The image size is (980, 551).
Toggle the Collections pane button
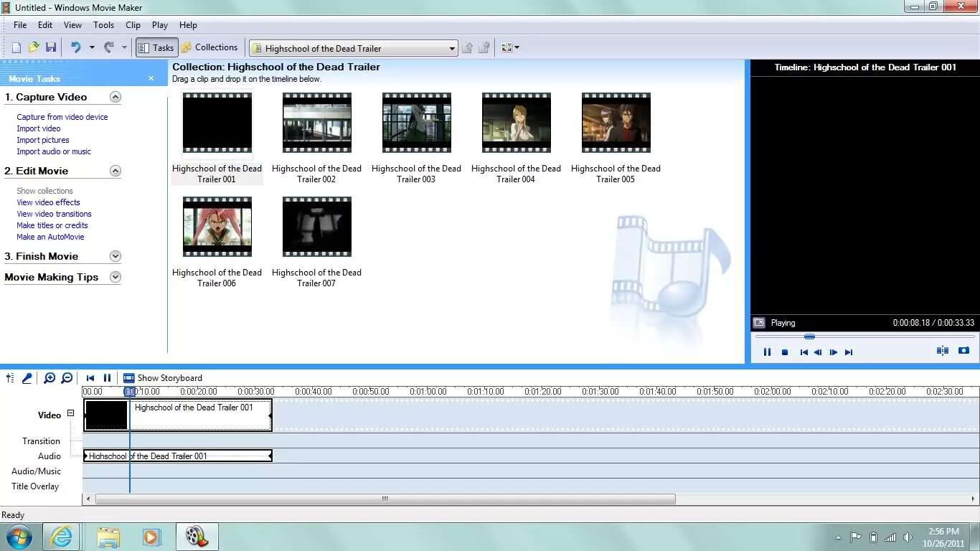(x=209, y=47)
